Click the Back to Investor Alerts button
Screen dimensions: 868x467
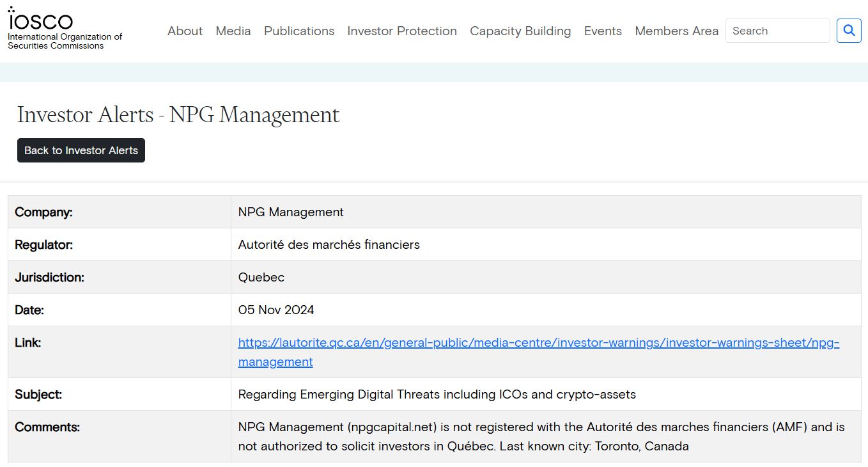81,150
